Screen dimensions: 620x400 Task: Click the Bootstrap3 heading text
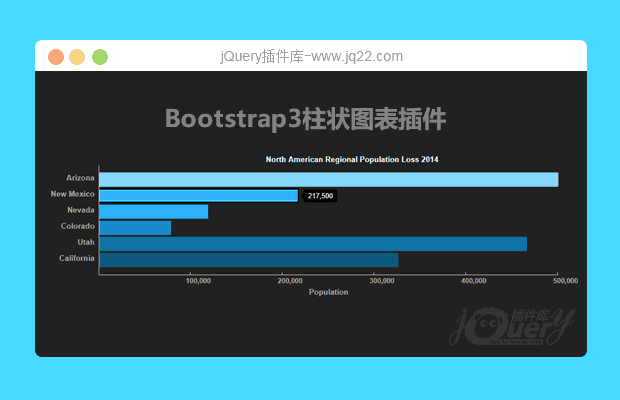[306, 119]
